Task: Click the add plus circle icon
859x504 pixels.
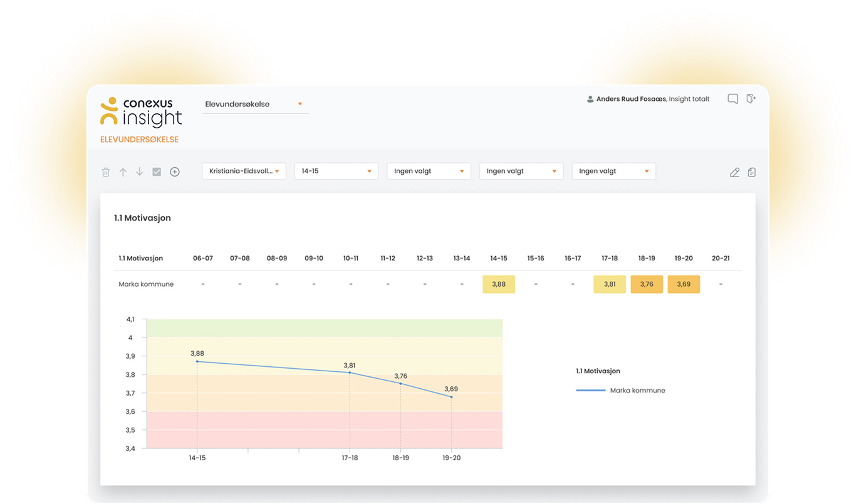Action: 175,172
